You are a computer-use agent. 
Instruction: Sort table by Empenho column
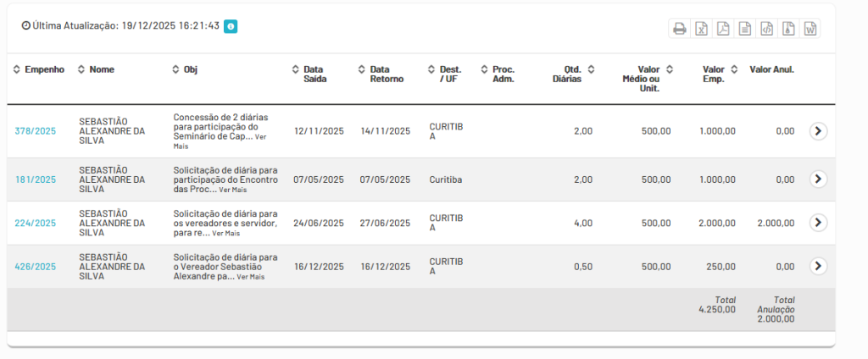tap(39, 69)
